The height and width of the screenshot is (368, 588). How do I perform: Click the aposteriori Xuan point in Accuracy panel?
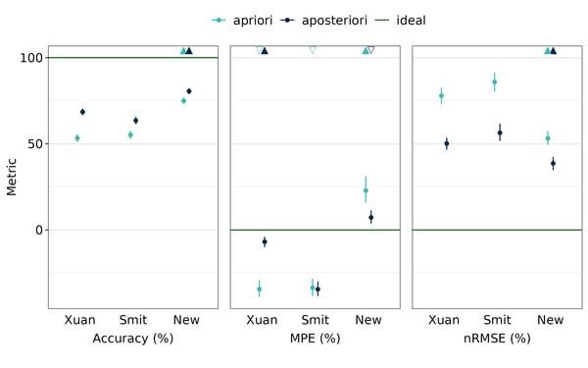82,112
